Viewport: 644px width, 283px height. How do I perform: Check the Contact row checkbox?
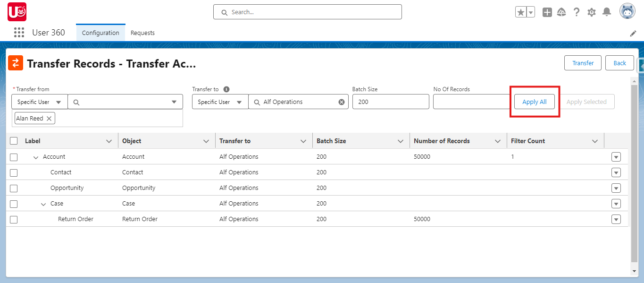(x=14, y=172)
